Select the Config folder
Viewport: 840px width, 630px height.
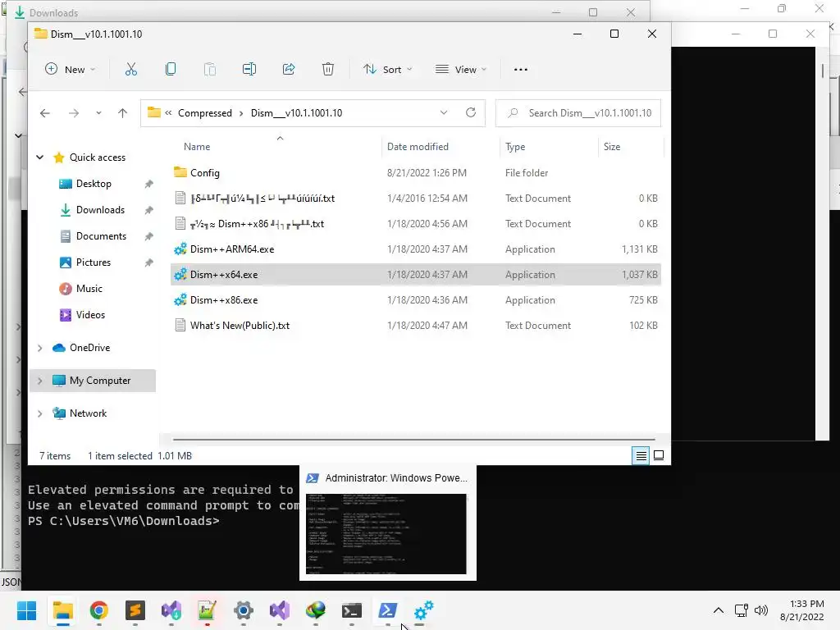point(416,172)
